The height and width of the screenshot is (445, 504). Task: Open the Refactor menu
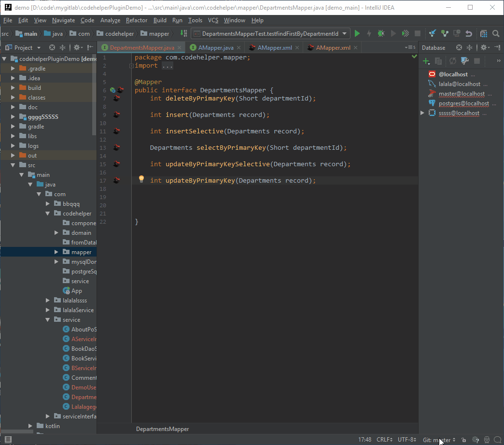[136, 20]
